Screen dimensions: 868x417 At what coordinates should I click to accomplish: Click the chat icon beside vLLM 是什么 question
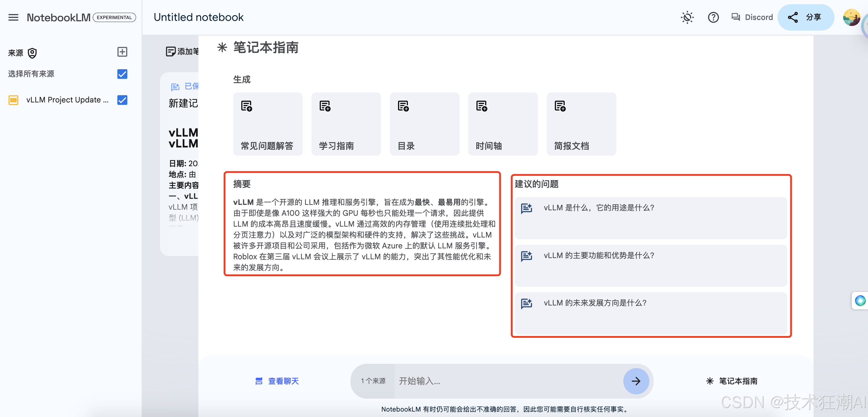[x=526, y=208]
